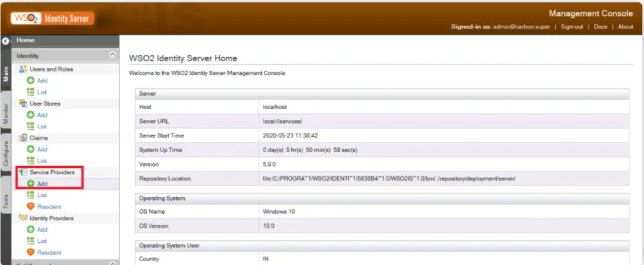This screenshot has height=265, width=644.
Task: Click the OS Name value Windows 10
Action: pos(279,212)
